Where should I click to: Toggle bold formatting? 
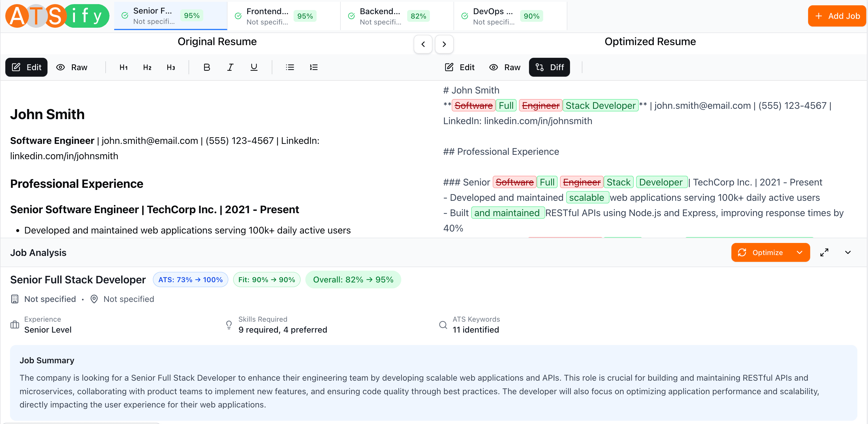207,67
